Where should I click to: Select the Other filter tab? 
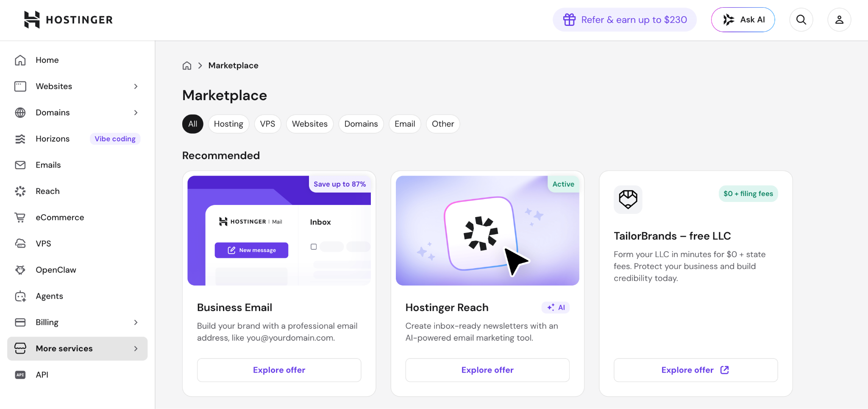(x=443, y=124)
